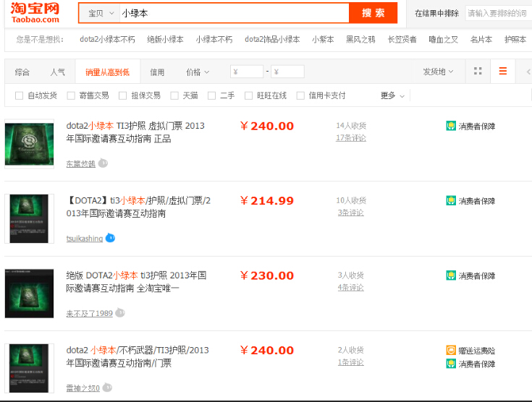Open thumbnail of first ¥240.00 item
Viewport: 532px width, 402px height.
29,144
